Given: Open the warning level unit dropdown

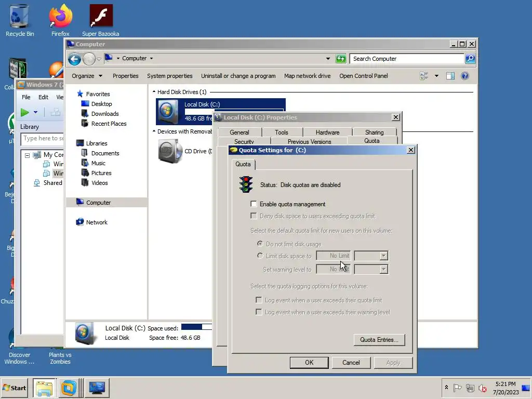Looking at the screenshot, I should pyautogui.click(x=383, y=269).
